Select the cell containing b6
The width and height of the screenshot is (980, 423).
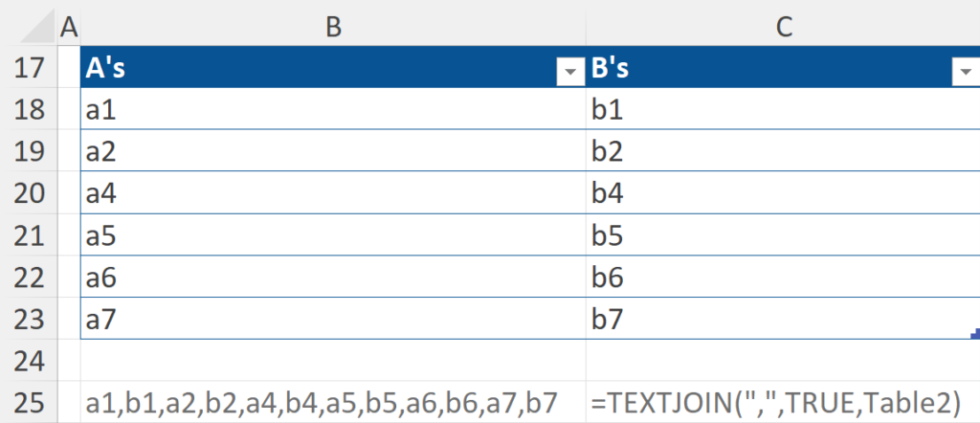point(783,278)
